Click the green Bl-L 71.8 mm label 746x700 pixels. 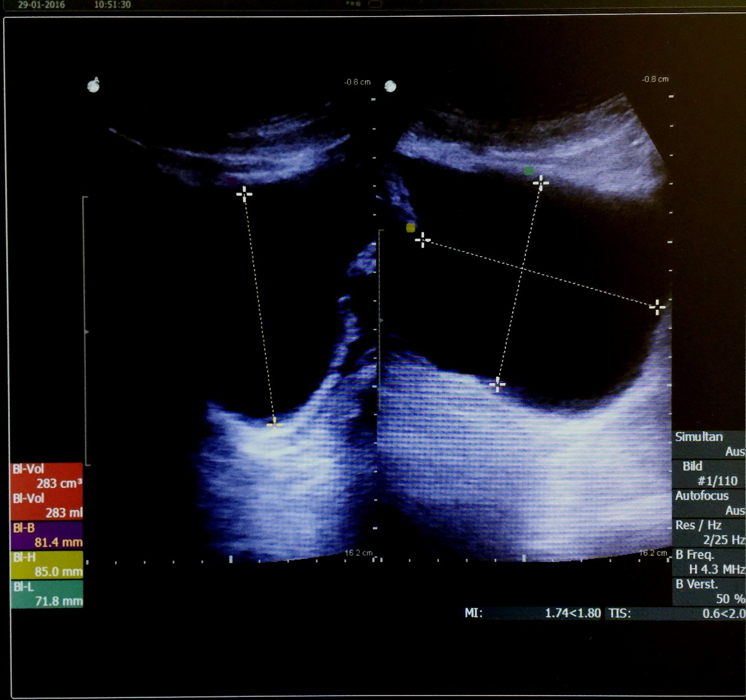tap(47, 594)
